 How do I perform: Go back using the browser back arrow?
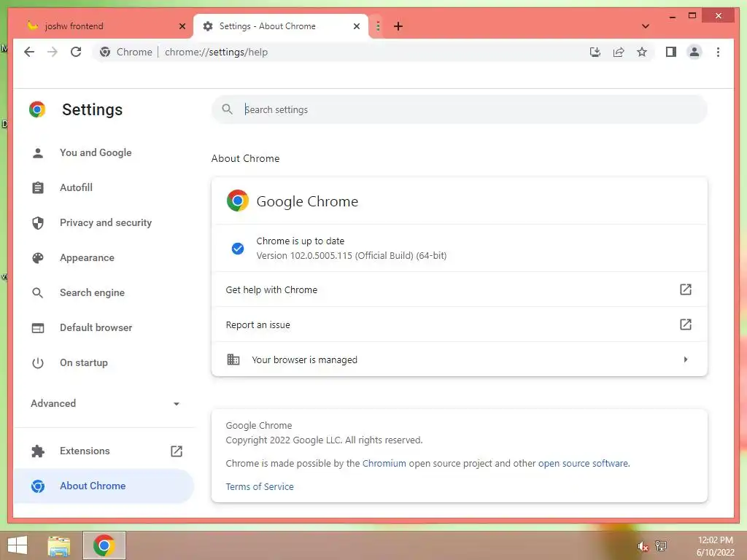(29, 52)
